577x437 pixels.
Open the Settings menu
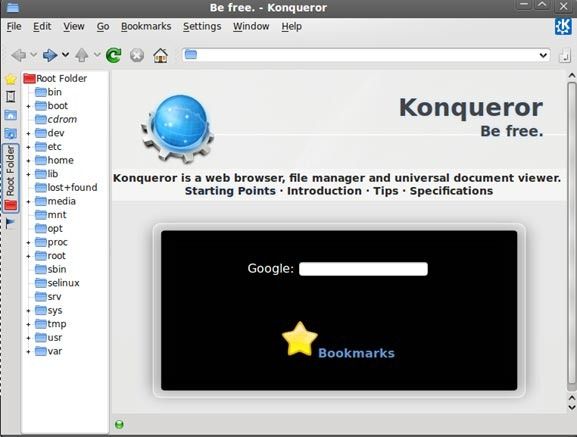click(202, 26)
